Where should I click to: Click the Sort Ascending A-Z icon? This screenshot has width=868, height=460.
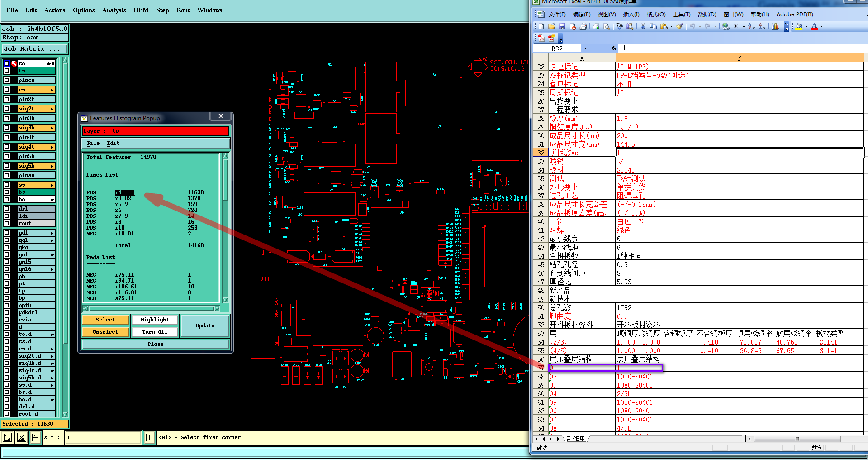[751, 26]
